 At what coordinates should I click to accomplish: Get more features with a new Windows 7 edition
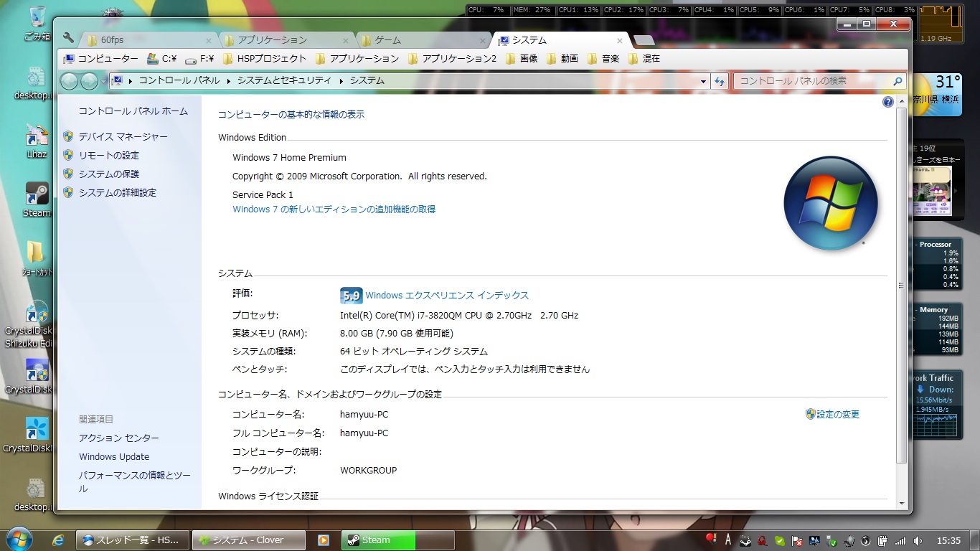[334, 209]
